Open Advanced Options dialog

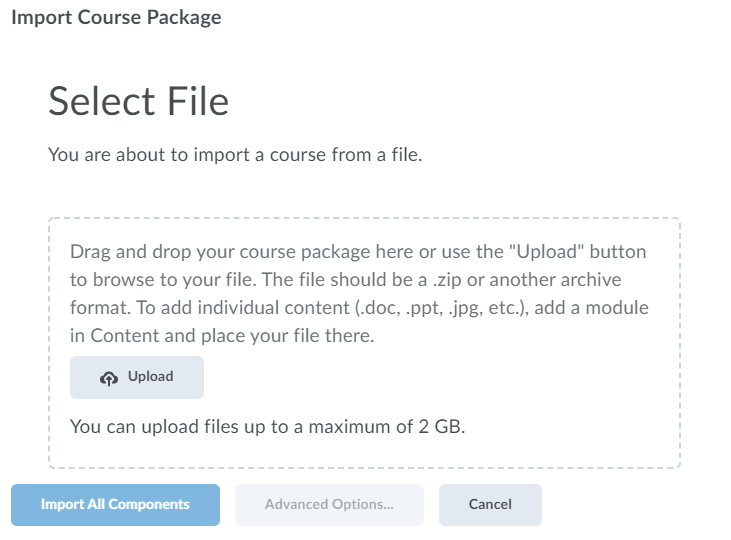(329, 505)
